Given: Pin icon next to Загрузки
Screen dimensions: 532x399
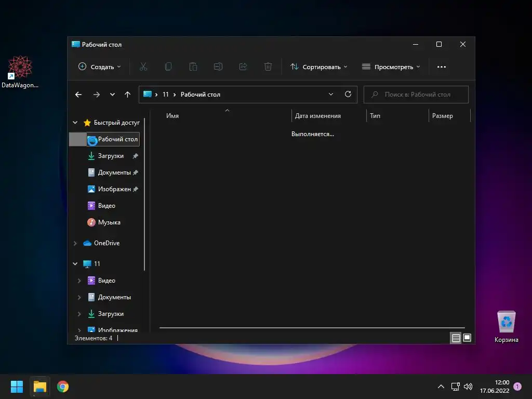Looking at the screenshot, I should tap(136, 156).
